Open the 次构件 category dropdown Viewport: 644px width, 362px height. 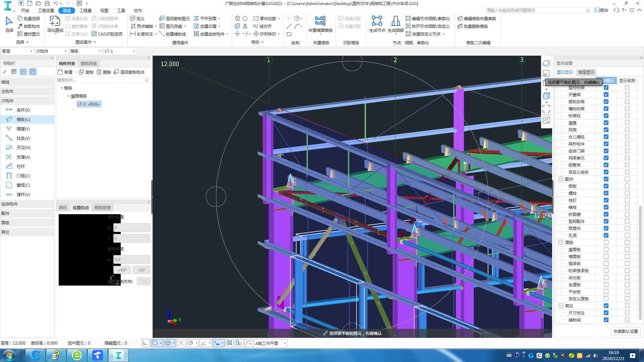[51, 51]
